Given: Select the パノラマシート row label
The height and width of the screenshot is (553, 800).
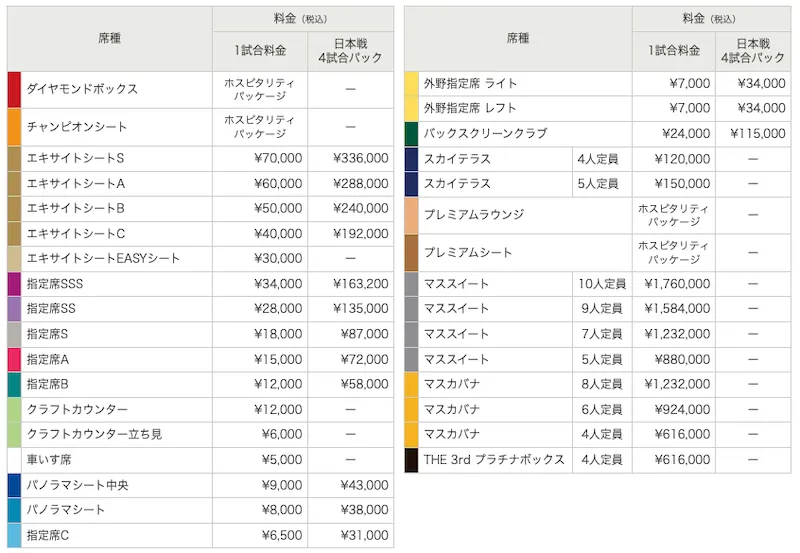Looking at the screenshot, I should pos(66,510).
